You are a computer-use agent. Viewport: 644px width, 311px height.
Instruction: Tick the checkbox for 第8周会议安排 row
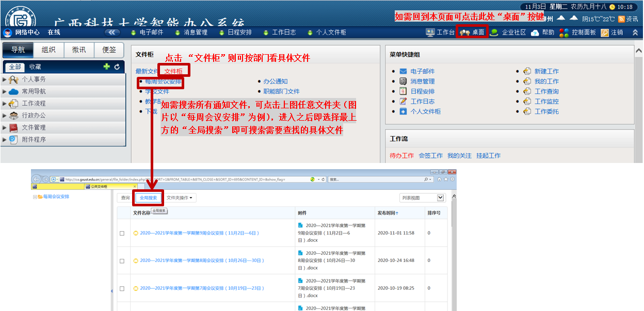click(122, 261)
